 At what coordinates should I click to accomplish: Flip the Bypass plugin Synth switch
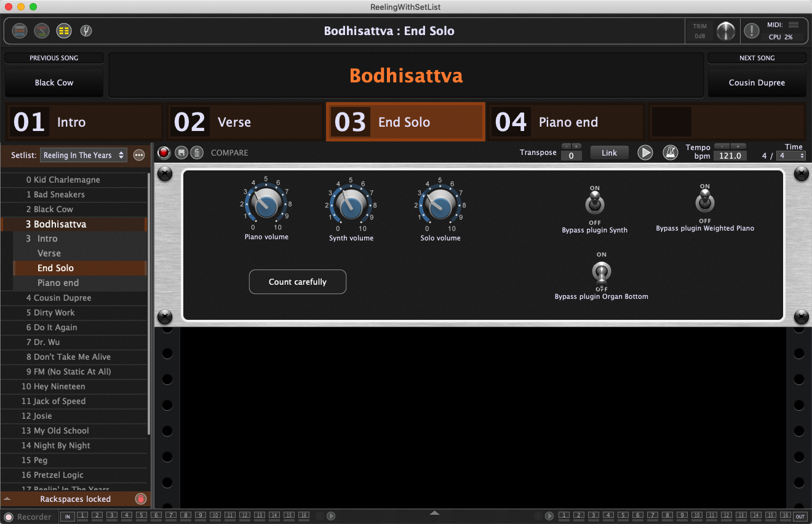point(595,202)
